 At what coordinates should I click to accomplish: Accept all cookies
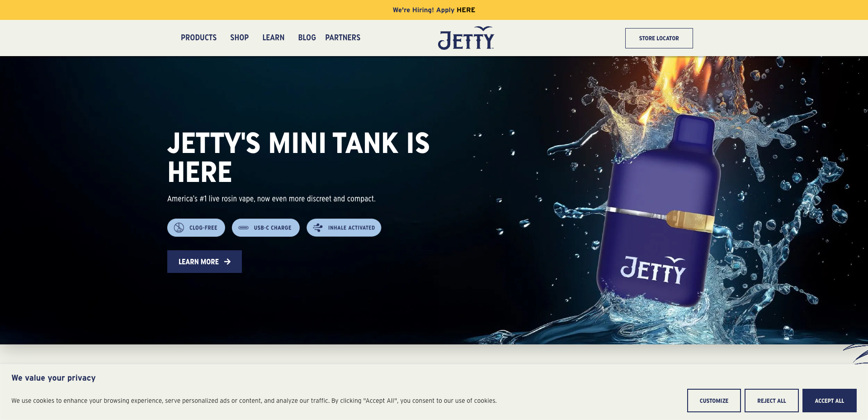(830, 401)
